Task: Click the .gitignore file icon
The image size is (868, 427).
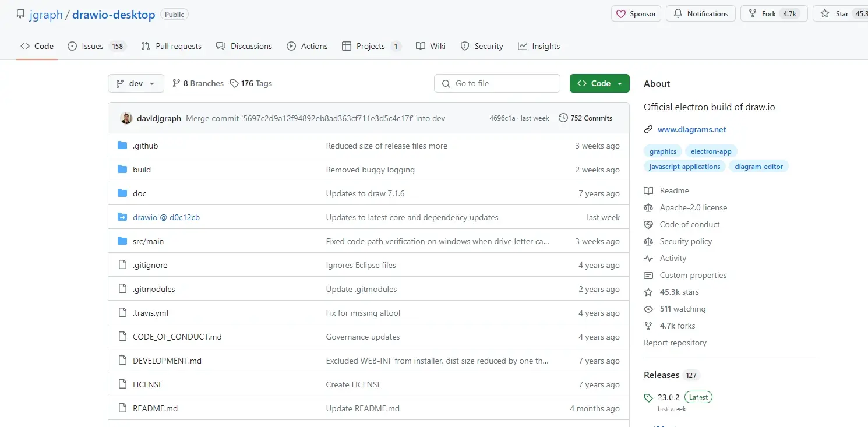Action: [x=122, y=265]
